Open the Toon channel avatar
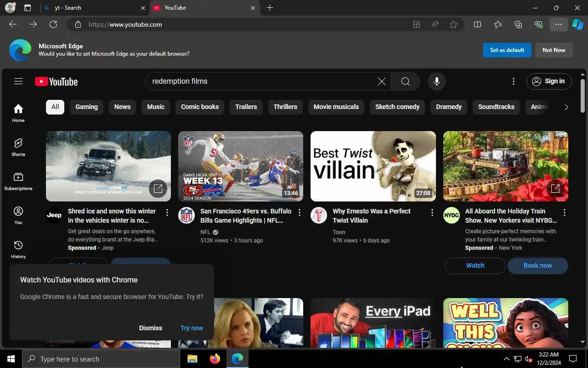Viewport: 588px width, 368px height. (x=319, y=215)
